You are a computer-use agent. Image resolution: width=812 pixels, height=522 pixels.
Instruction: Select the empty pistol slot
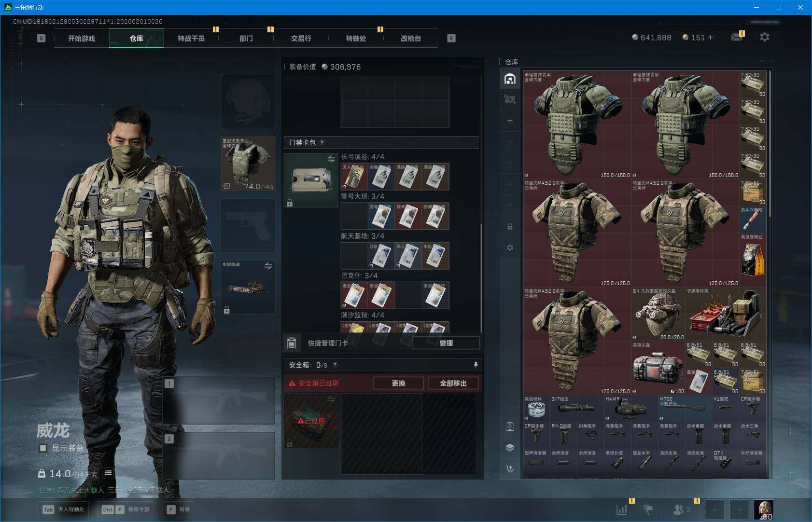248,225
